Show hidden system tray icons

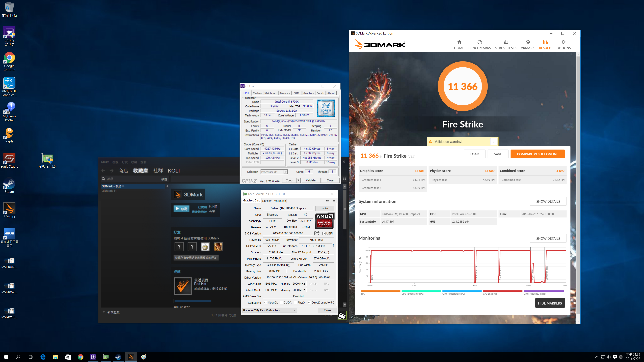pyautogui.click(x=597, y=357)
